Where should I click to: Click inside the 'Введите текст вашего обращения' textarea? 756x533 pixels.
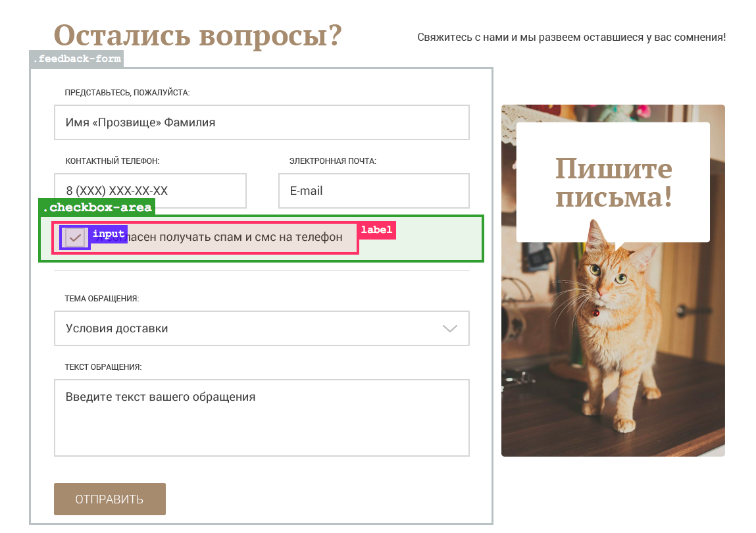click(x=261, y=417)
